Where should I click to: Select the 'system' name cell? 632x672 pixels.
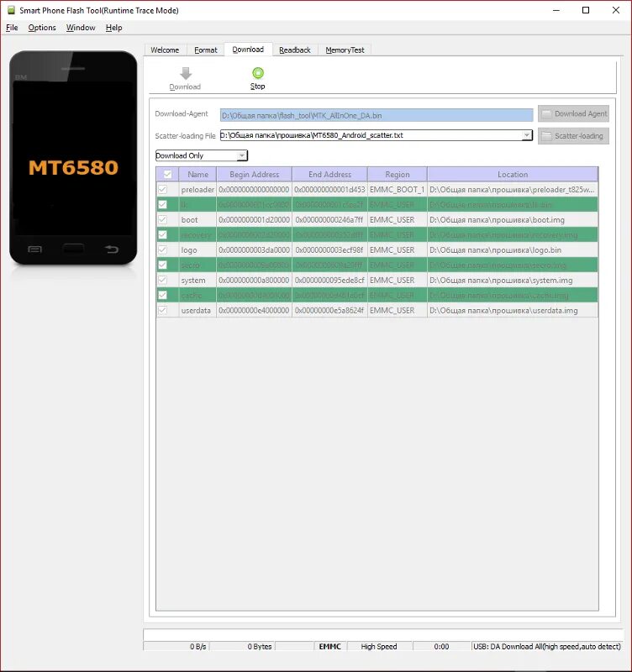tap(197, 281)
